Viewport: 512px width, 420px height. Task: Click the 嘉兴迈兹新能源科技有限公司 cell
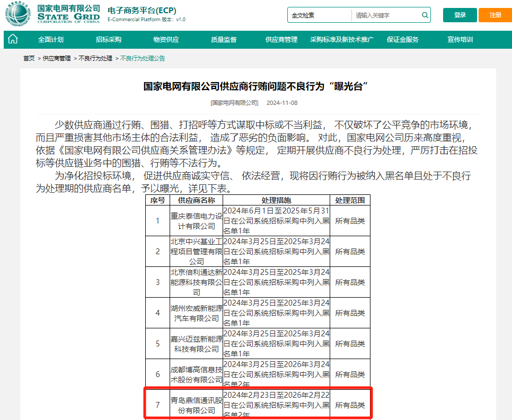pyautogui.click(x=196, y=344)
